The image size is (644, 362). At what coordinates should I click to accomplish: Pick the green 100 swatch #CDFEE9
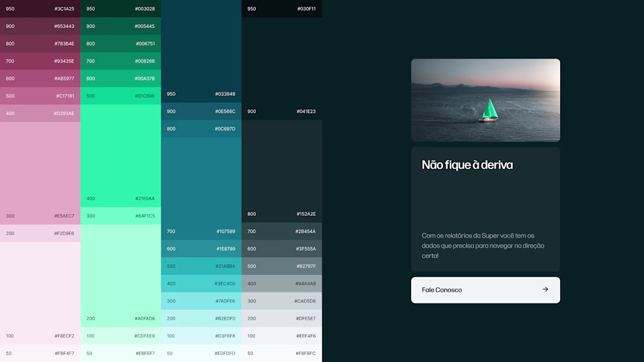(121, 336)
